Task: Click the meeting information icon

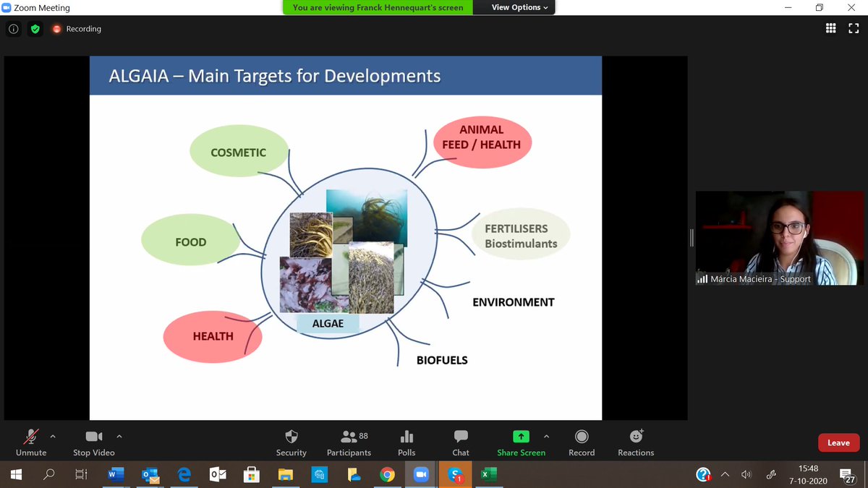Action: [x=13, y=29]
